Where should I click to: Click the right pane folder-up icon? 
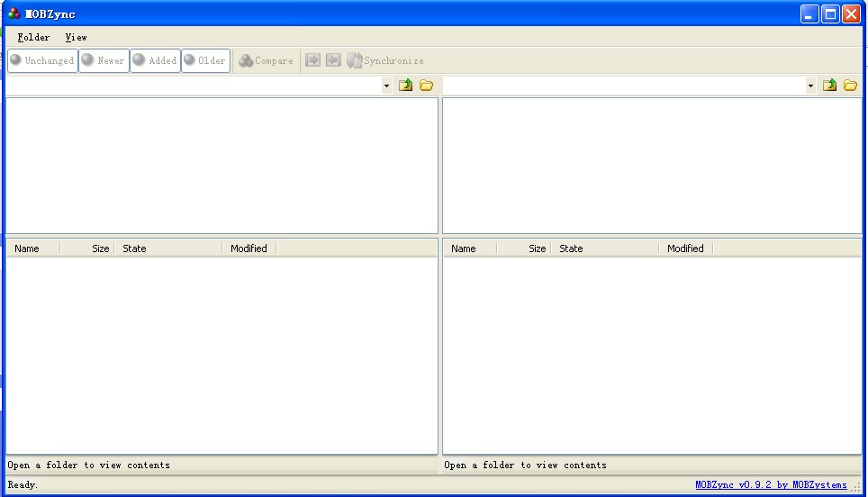tap(829, 86)
